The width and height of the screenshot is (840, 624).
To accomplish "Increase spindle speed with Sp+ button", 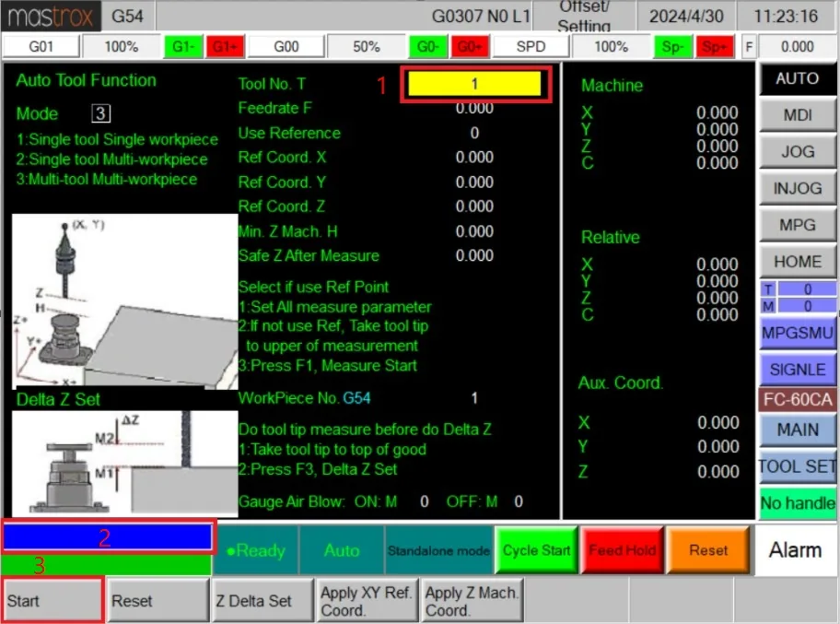I will pos(714,47).
